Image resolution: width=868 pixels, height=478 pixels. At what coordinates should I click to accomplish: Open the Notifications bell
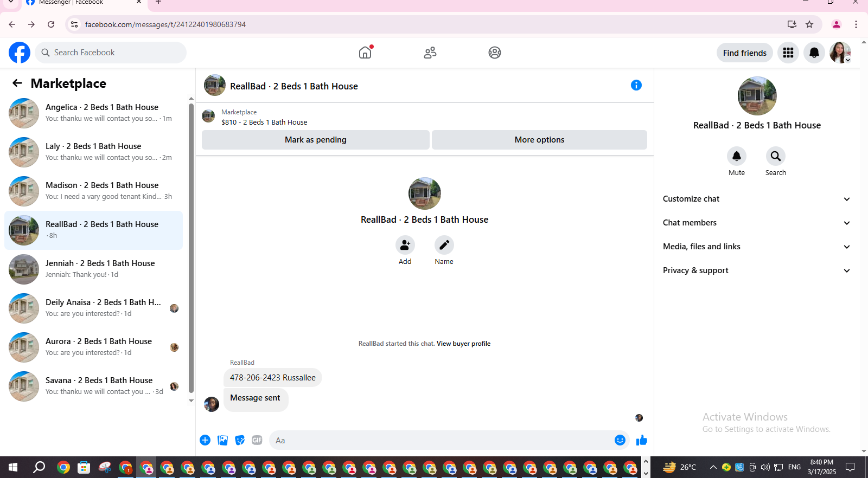click(x=814, y=53)
